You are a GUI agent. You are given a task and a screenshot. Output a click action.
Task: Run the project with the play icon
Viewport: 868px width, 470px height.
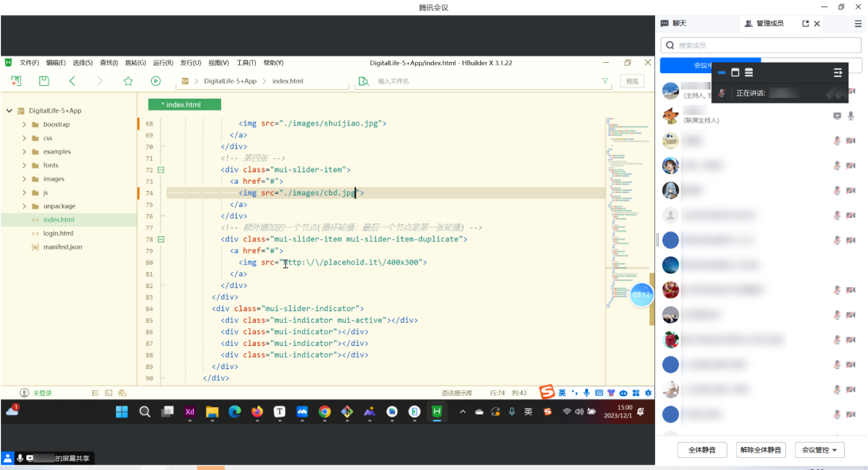(x=156, y=81)
